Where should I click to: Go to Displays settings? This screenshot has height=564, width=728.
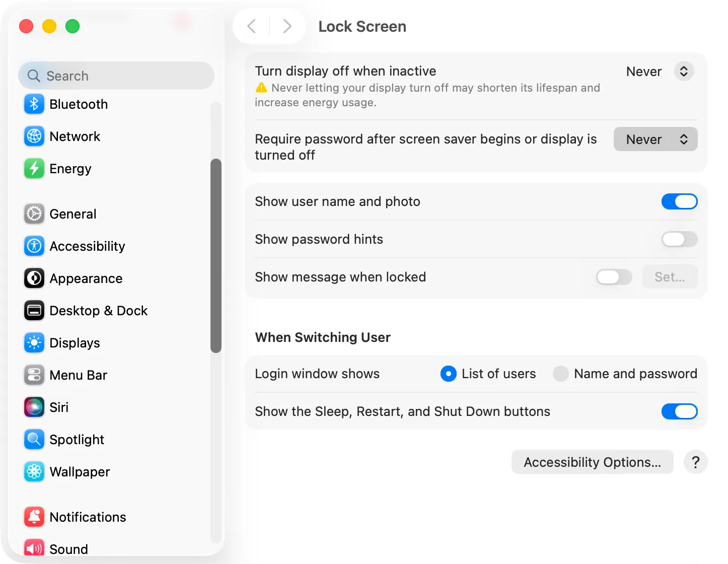[x=117, y=343]
